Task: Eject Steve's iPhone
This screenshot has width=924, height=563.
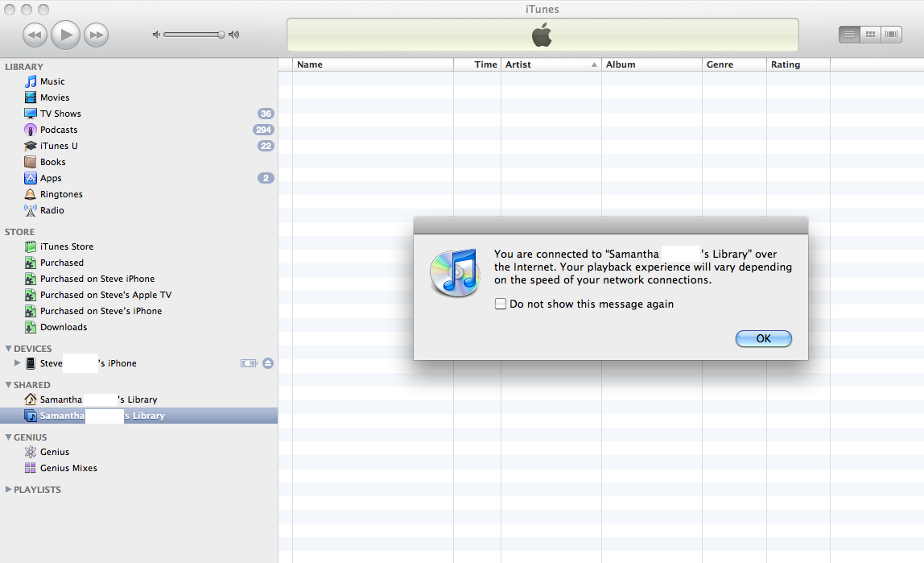Action: tap(267, 363)
